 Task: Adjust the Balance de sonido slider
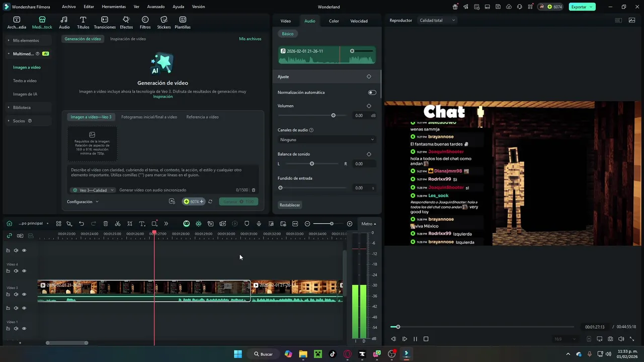click(312, 164)
